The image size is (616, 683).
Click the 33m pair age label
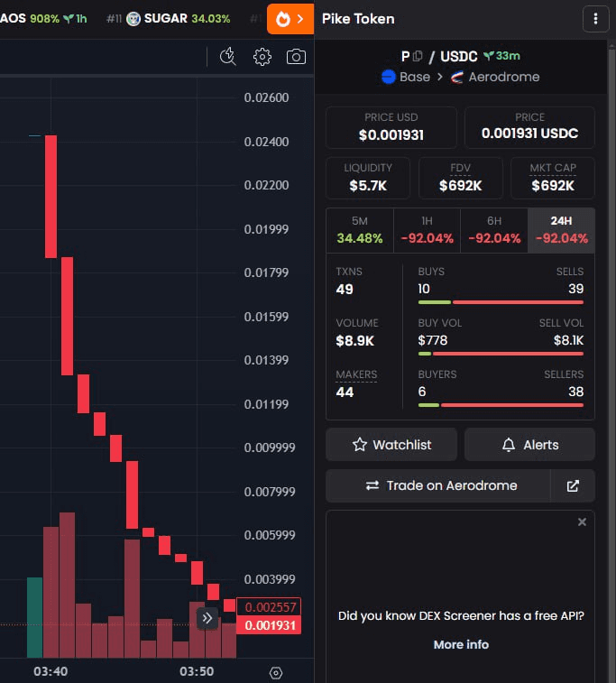(502, 56)
